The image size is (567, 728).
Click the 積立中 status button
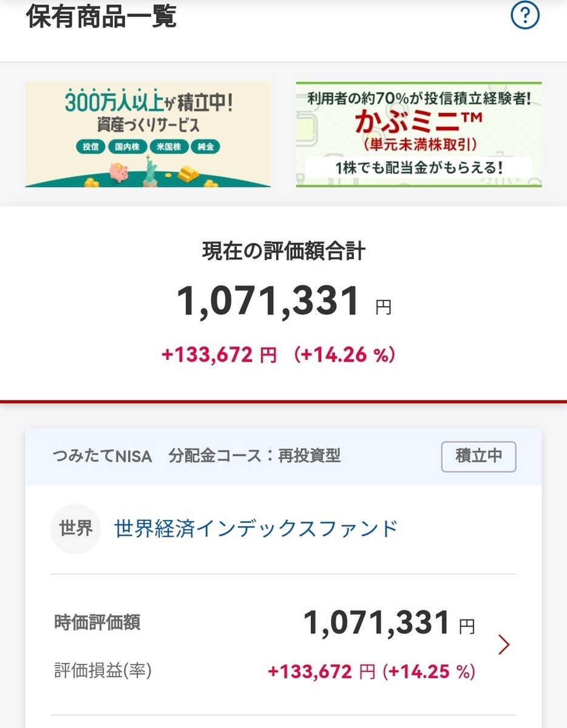tap(478, 457)
